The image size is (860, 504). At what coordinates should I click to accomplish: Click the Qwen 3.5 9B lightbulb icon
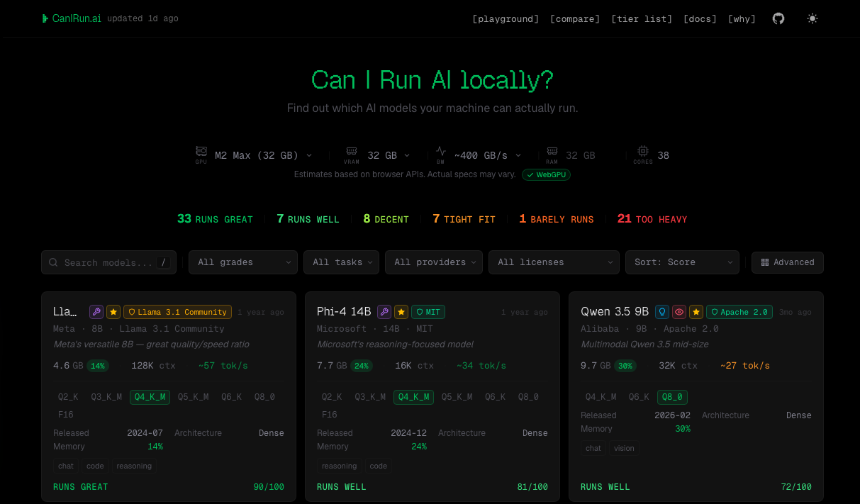click(x=662, y=312)
